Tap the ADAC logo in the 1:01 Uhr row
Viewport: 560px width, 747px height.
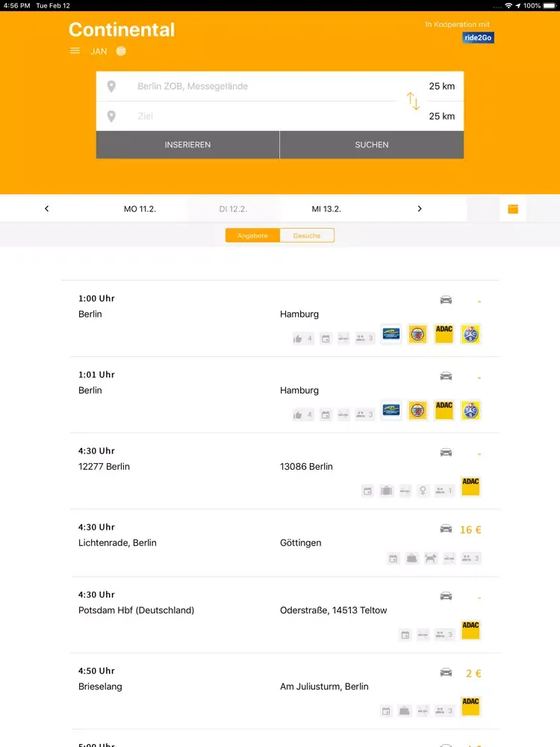coord(444,410)
